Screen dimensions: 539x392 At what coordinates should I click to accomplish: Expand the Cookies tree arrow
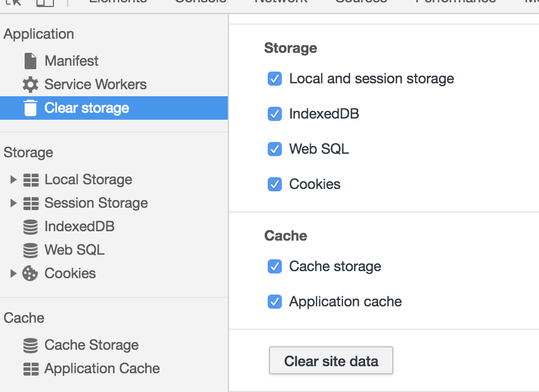coord(14,273)
